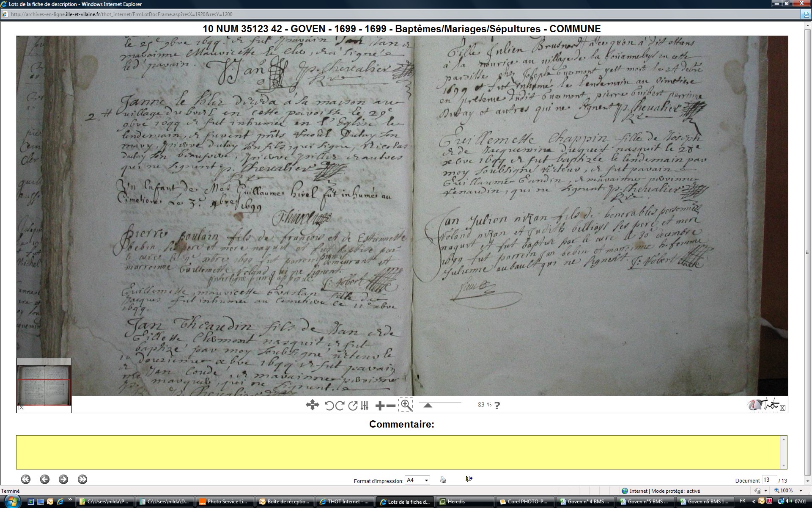The height and width of the screenshot is (508, 812).
Task: Jump to the last document page
Action: 82,479
